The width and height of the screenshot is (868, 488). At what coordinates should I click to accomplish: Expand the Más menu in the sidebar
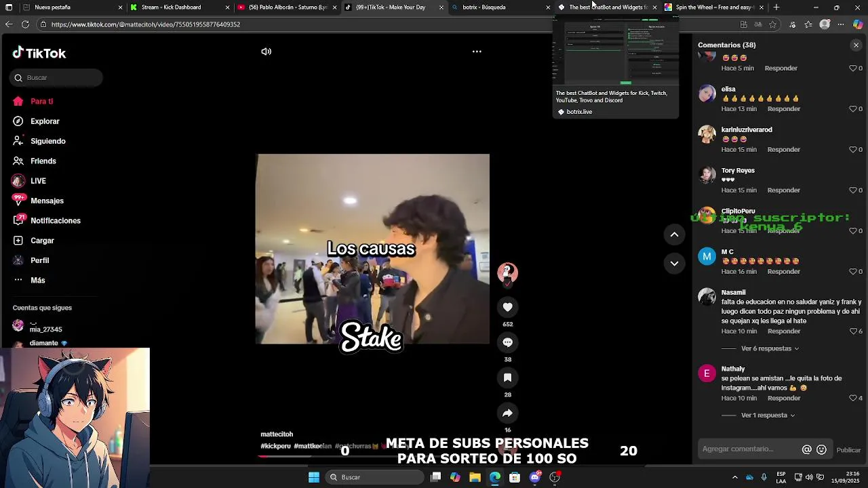(29, 280)
